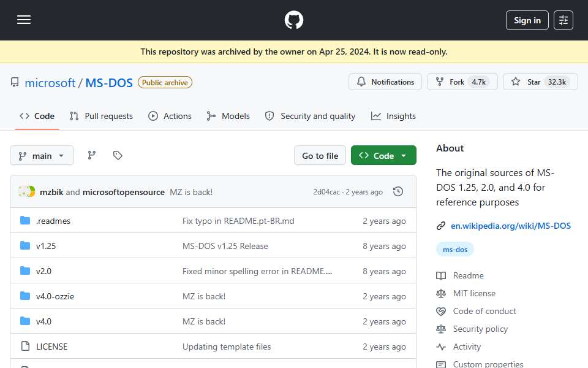
Task: Open commit 'MS-DOS v1.25 Release'
Action: (x=225, y=246)
